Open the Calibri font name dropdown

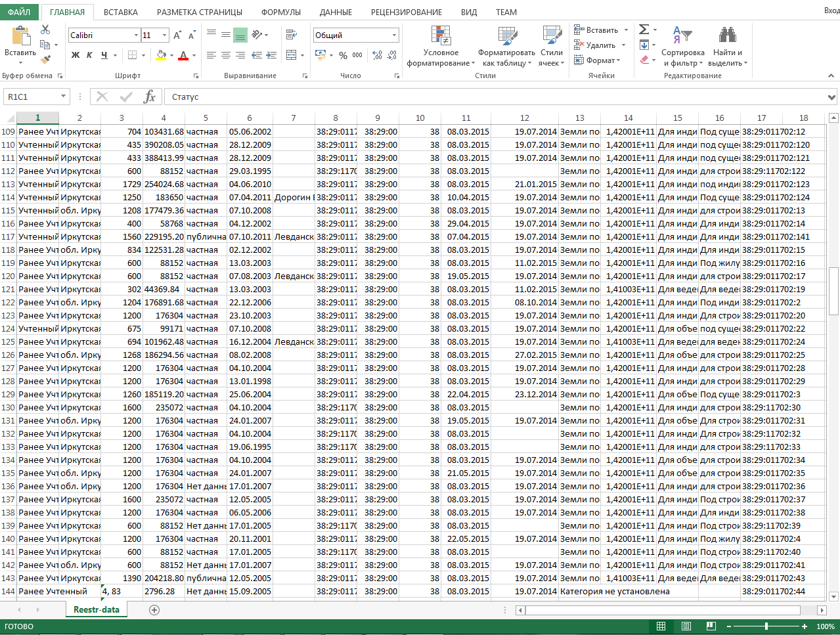tap(136, 35)
